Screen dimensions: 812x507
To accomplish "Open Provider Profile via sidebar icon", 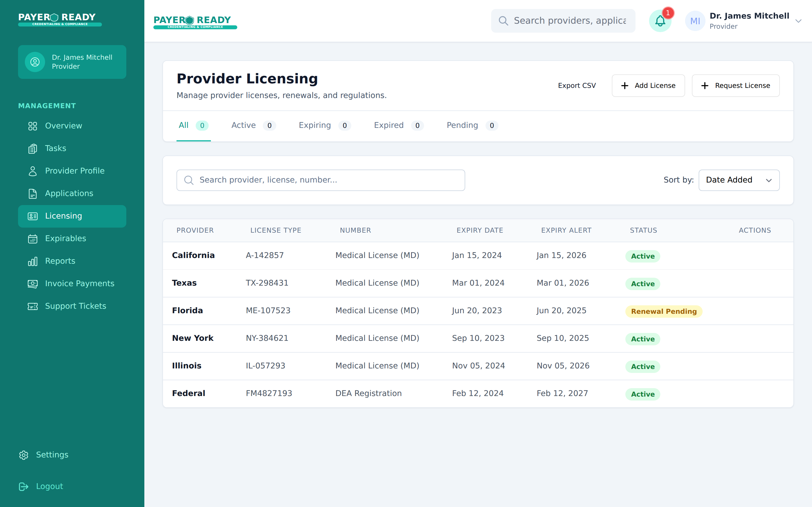I will tap(32, 171).
